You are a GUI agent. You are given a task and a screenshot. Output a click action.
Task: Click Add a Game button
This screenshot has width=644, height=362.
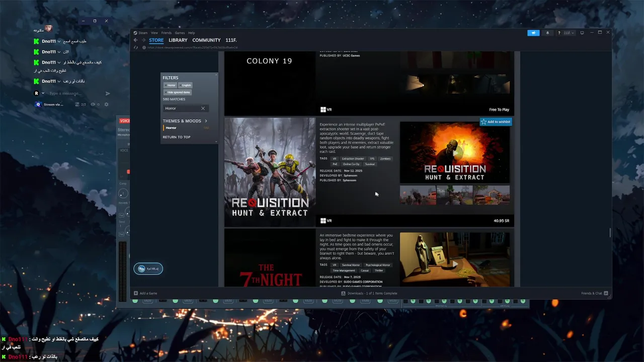(145, 293)
